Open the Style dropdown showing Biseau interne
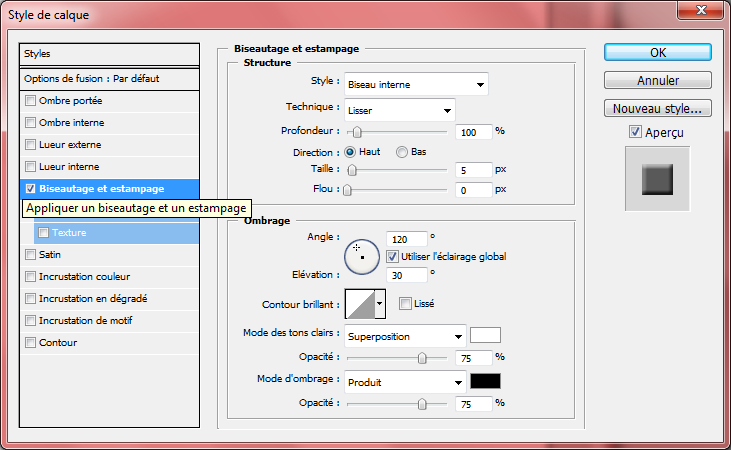The height and width of the screenshot is (450, 731). 415,84
